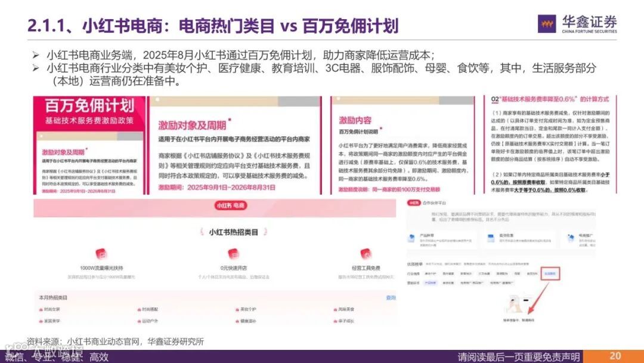
Task: Click the icon above 1000W流量曝光扶持
Action: 101,254
